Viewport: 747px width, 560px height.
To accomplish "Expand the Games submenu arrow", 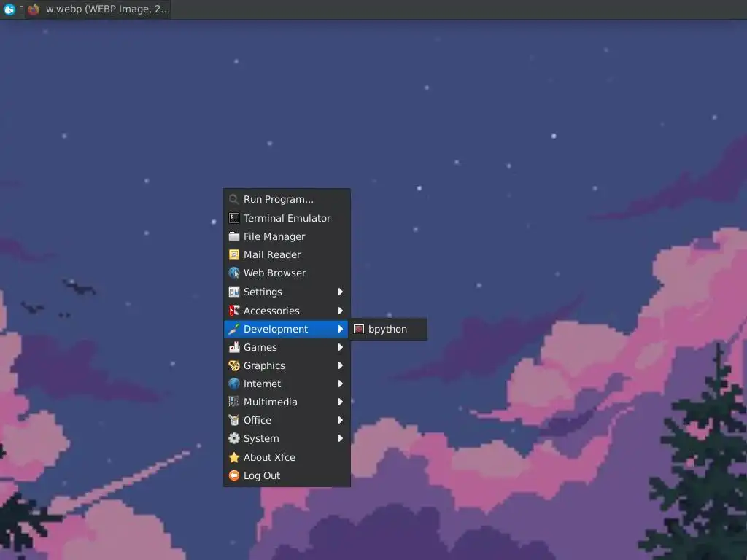I will (340, 347).
